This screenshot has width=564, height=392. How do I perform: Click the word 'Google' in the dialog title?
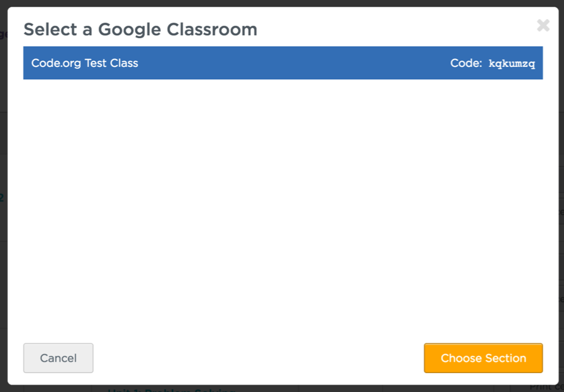tap(128, 29)
